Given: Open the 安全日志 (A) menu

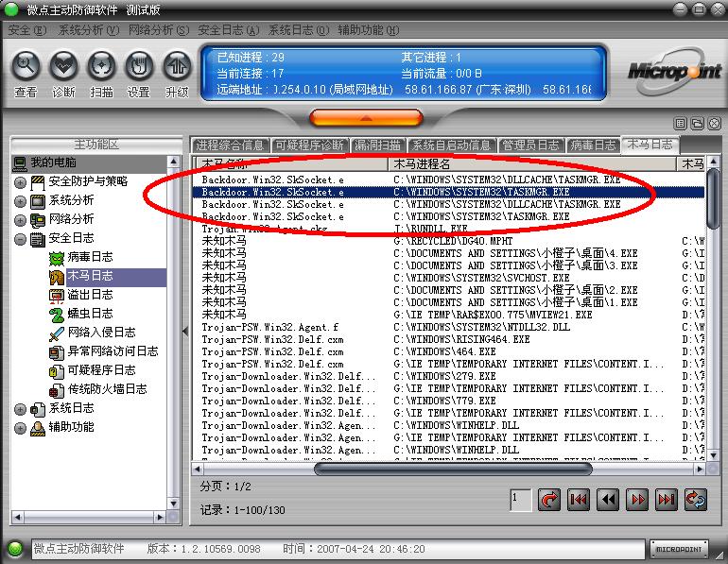Looking at the screenshot, I should 229,30.
